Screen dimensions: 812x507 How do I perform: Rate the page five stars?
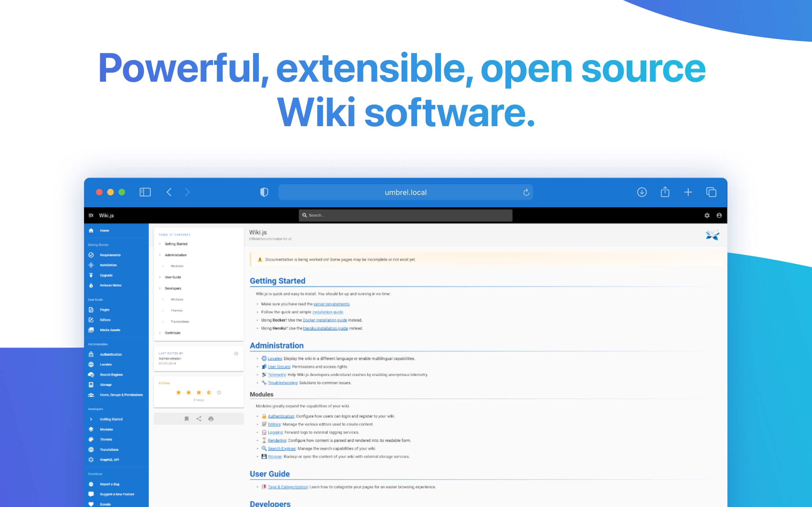(219, 392)
